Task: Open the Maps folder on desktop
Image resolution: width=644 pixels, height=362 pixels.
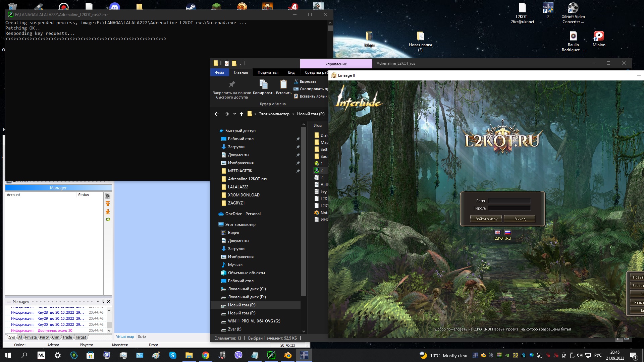Action: point(369,39)
